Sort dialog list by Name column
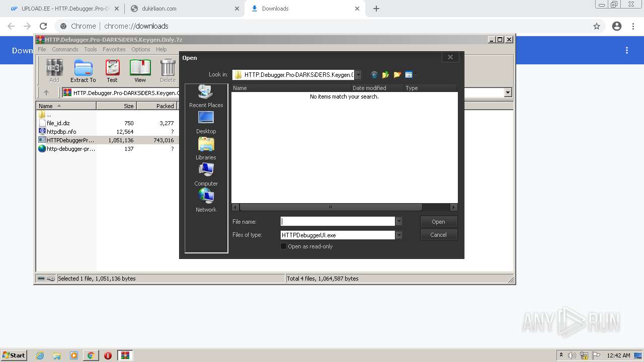This screenshot has height=362, width=644. pos(291,88)
